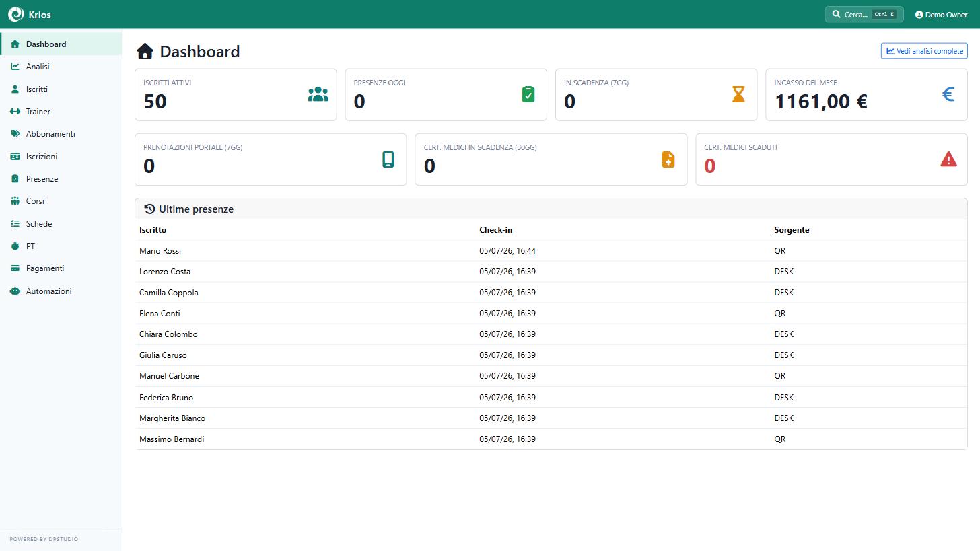
Task: Click the QR source in Mario Rossi row
Action: click(779, 251)
